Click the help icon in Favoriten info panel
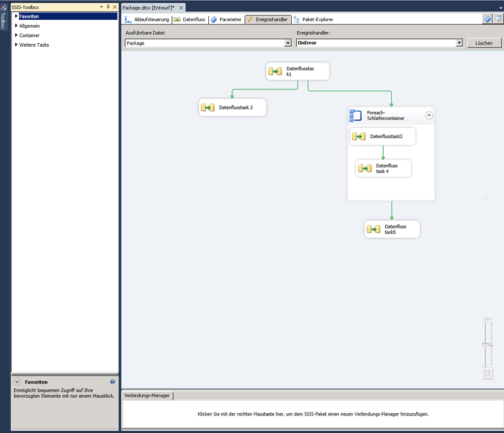This screenshot has height=433, width=504. (112, 382)
